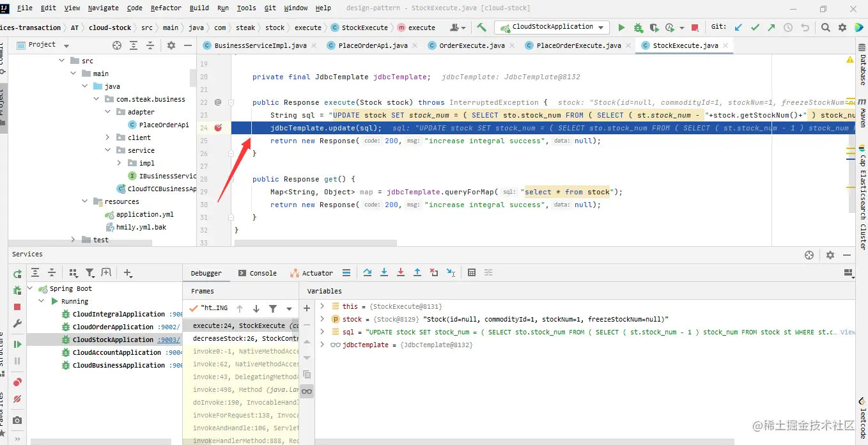Open the Build menu
Screen dimensions: 868x445
click(199, 8)
